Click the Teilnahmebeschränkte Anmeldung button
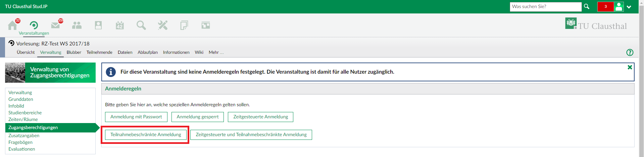The image size is (644, 157). (146, 135)
